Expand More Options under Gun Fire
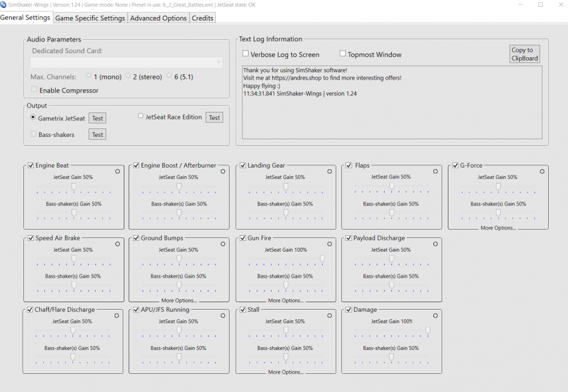The image size is (568, 392). click(x=286, y=301)
